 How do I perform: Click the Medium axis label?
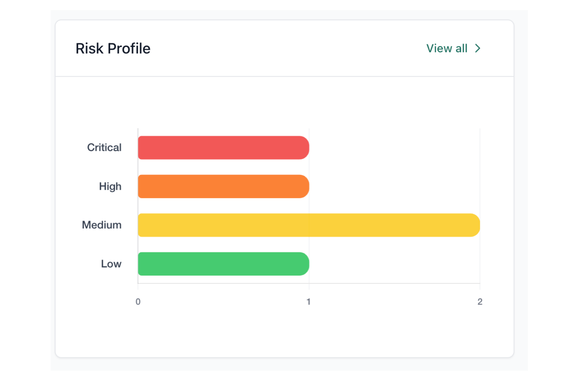tap(102, 225)
